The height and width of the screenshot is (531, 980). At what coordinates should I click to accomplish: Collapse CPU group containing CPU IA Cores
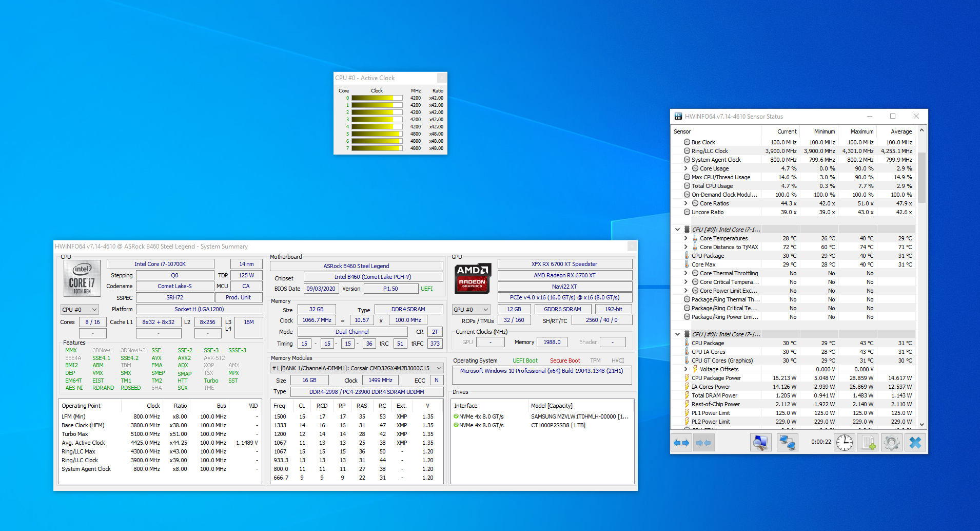[x=678, y=334]
